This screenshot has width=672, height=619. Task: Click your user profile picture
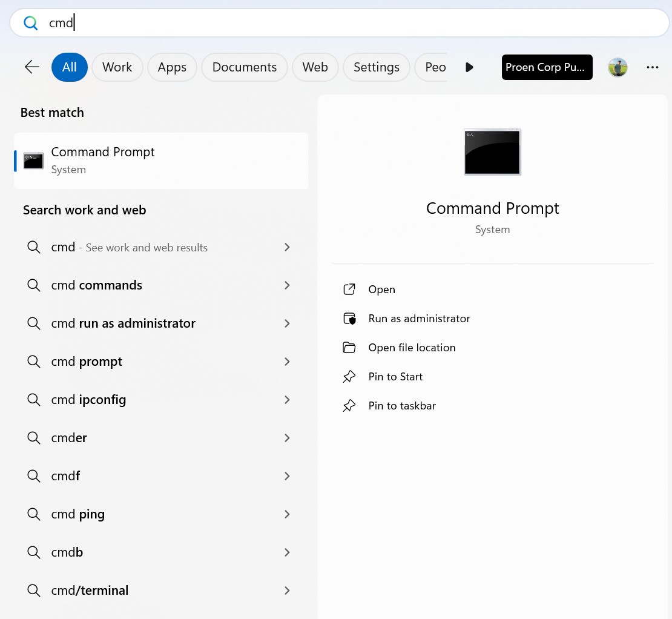618,67
